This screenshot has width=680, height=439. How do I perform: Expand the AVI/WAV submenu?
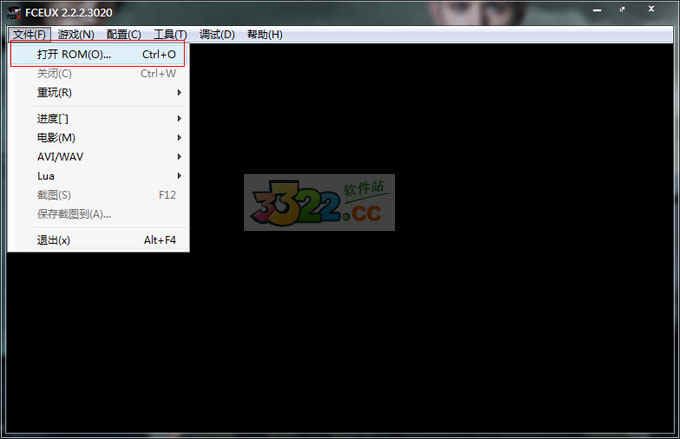point(98,157)
